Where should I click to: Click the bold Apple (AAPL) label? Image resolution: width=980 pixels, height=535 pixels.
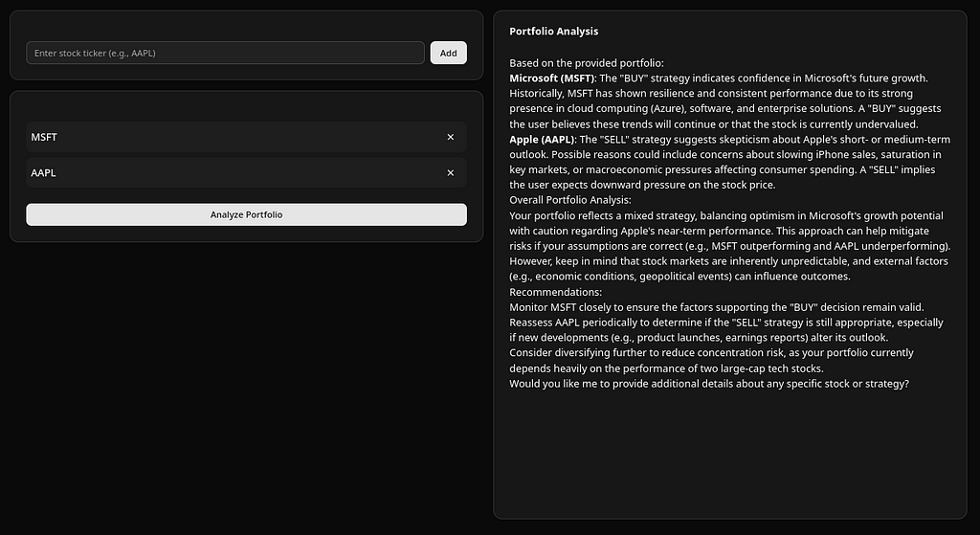pos(542,140)
